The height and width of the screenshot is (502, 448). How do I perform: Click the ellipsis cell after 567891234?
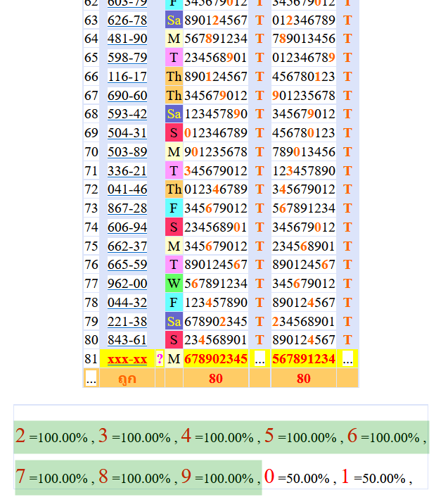pyautogui.click(x=347, y=359)
